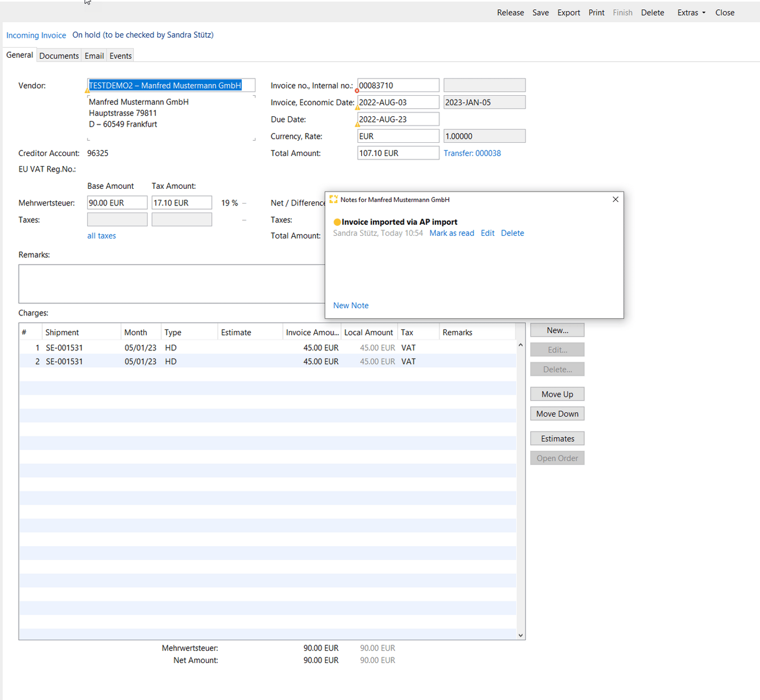Click the Internal no. empty field
This screenshot has height=700, width=760.
[484, 85]
